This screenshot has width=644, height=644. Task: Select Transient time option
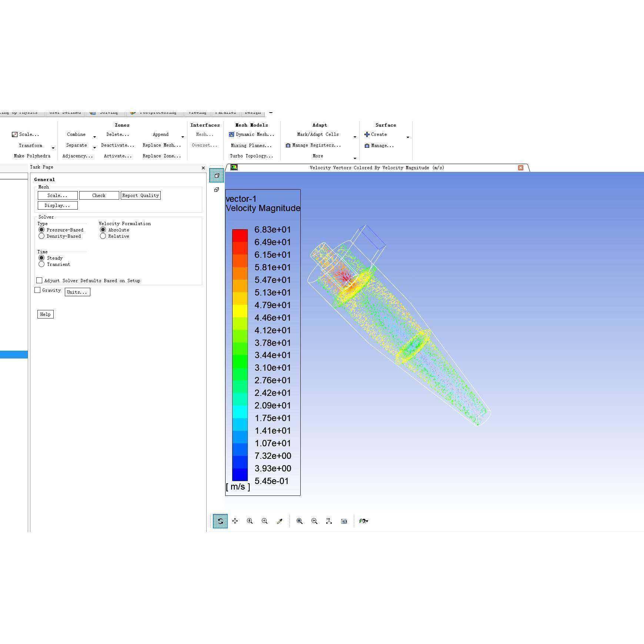[41, 264]
